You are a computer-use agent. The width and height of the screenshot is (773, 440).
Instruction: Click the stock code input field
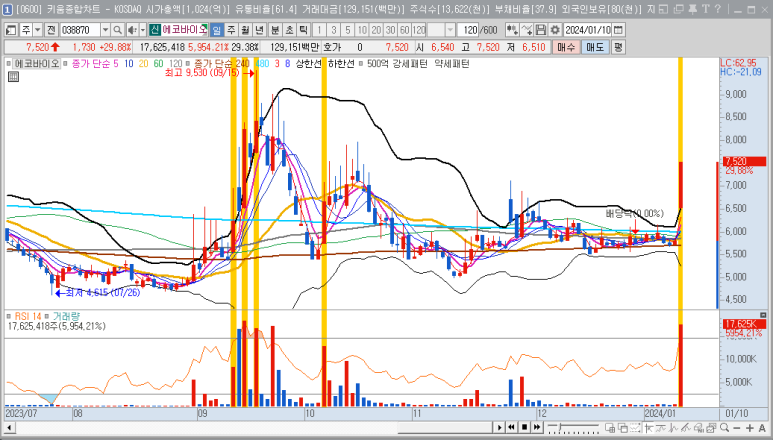(80, 30)
